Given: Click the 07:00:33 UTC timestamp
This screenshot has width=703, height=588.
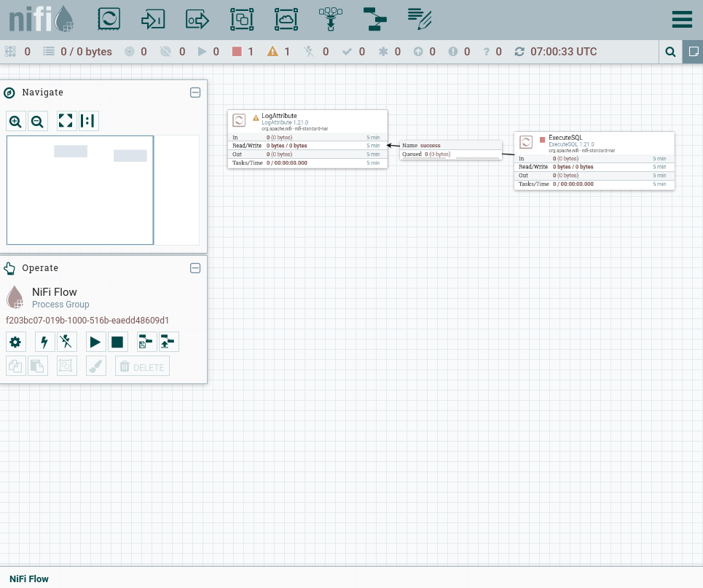Looking at the screenshot, I should 564,52.
